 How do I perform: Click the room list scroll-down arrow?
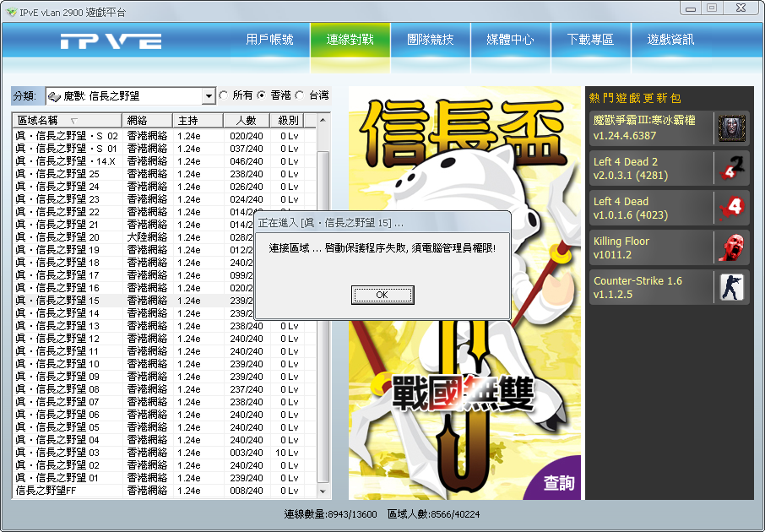point(323,491)
